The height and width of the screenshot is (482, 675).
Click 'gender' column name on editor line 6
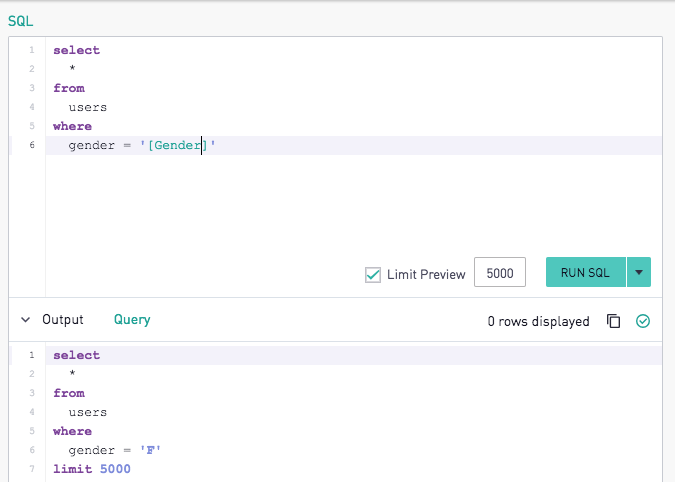tap(92, 145)
